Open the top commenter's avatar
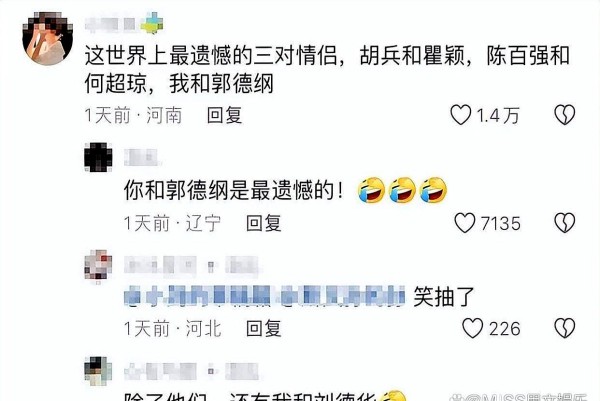600x401 pixels. [48, 39]
